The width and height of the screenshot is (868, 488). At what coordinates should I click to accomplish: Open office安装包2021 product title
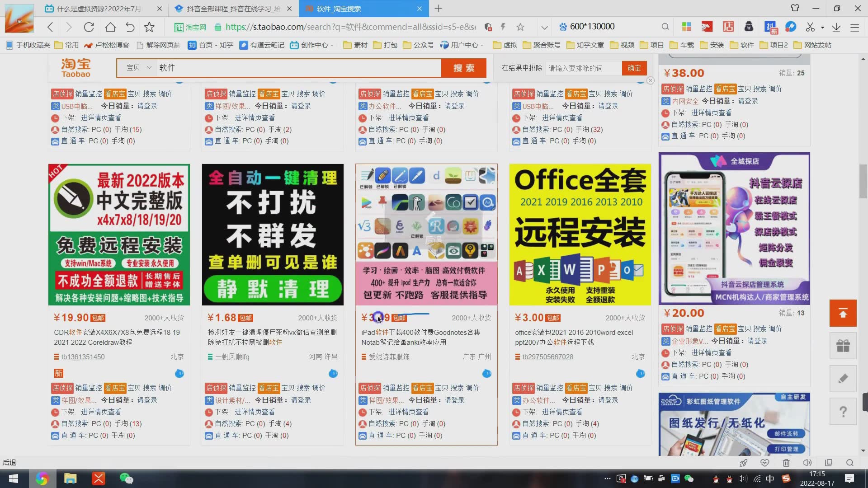574,337
